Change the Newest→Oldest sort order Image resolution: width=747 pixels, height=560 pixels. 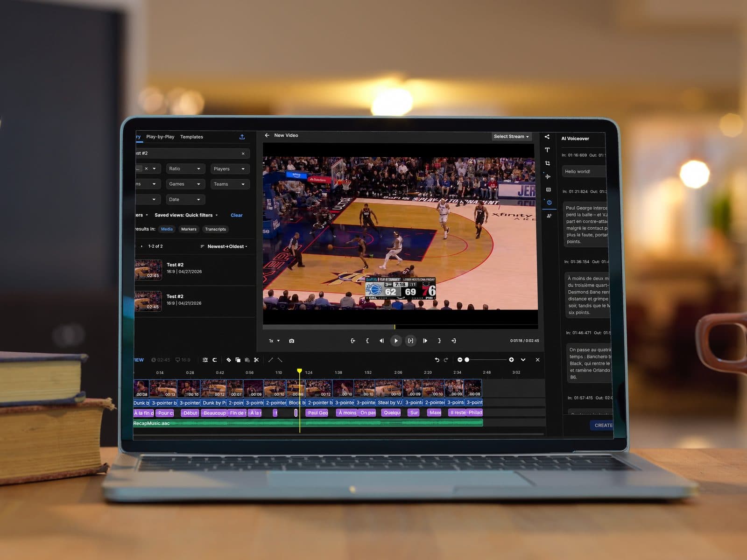[x=224, y=246]
